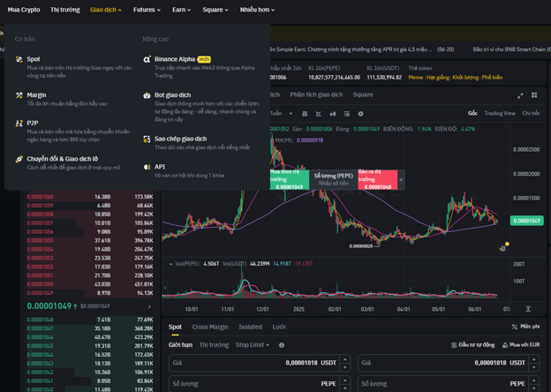Click the Khối lượng token tag
Screen dimensions: 551x392
pyautogui.click(x=465, y=78)
